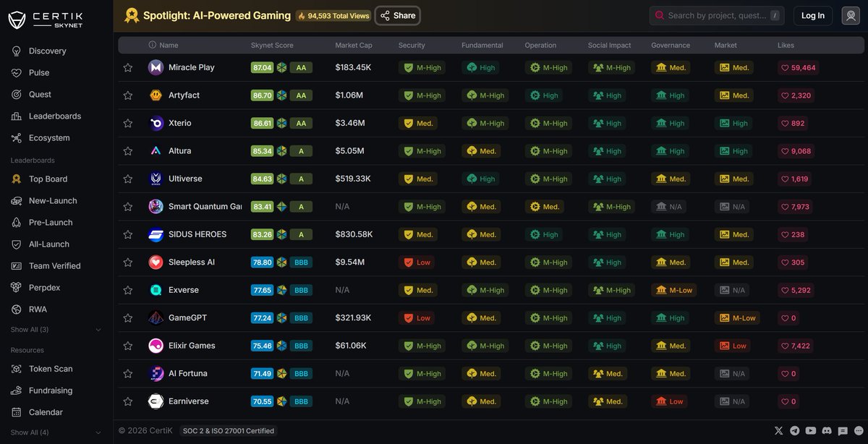Open Team Verified icon in sidebar
Image resolution: width=868 pixels, height=444 pixels.
point(17,266)
